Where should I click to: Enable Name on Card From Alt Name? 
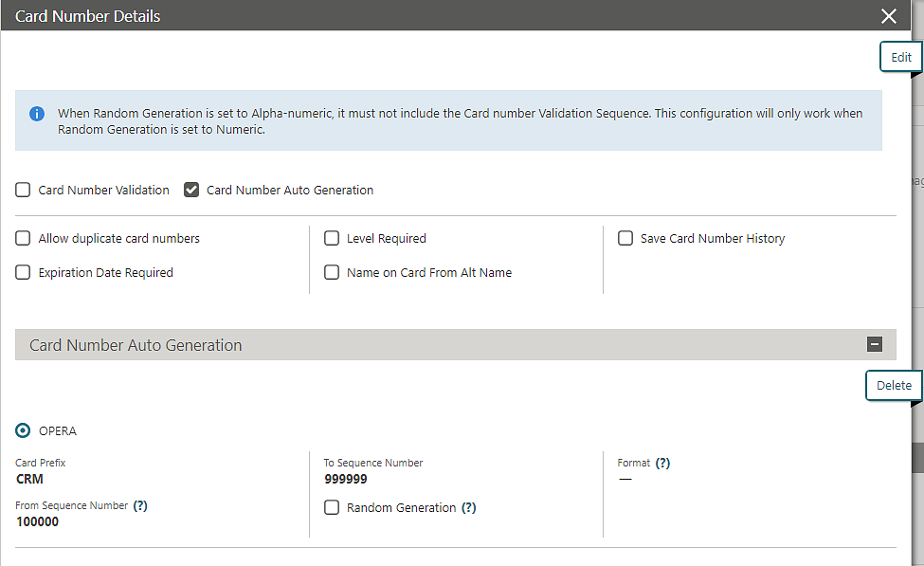pyautogui.click(x=331, y=272)
